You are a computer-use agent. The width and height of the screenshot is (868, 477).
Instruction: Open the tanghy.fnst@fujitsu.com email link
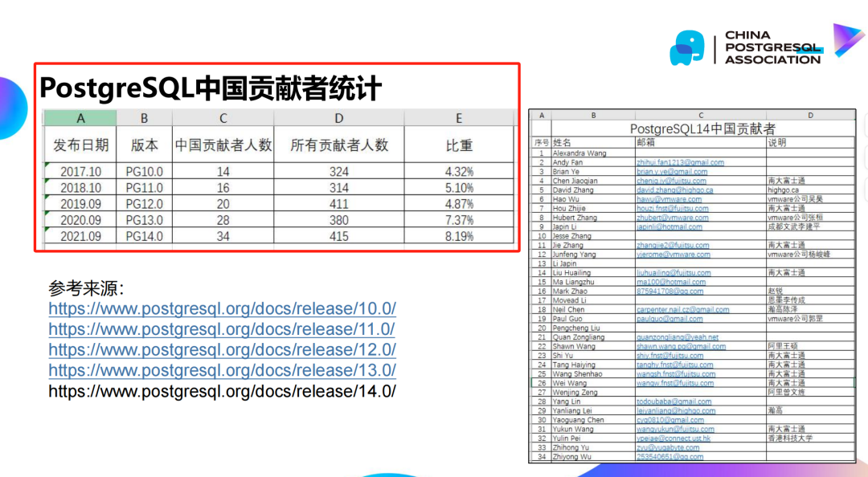click(675, 365)
